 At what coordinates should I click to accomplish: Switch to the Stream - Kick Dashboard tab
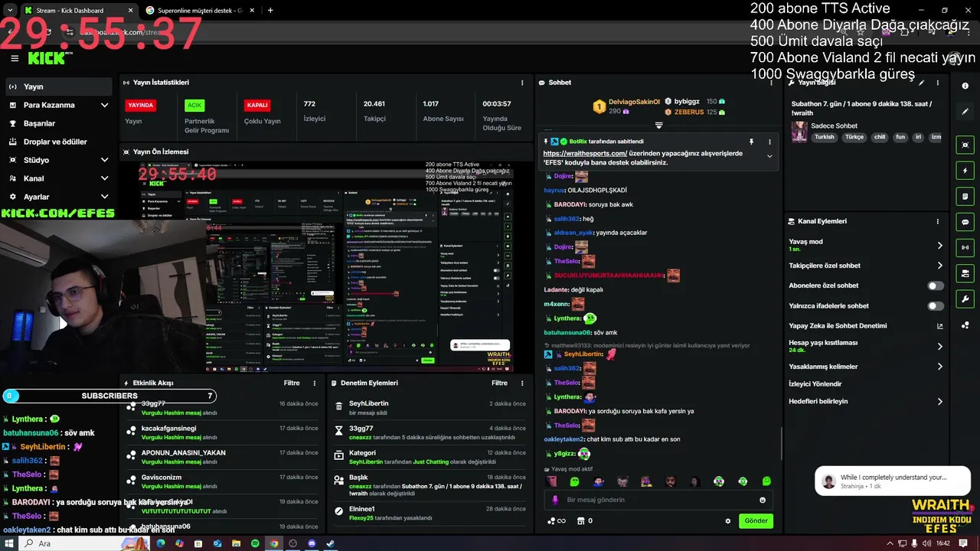point(78,11)
